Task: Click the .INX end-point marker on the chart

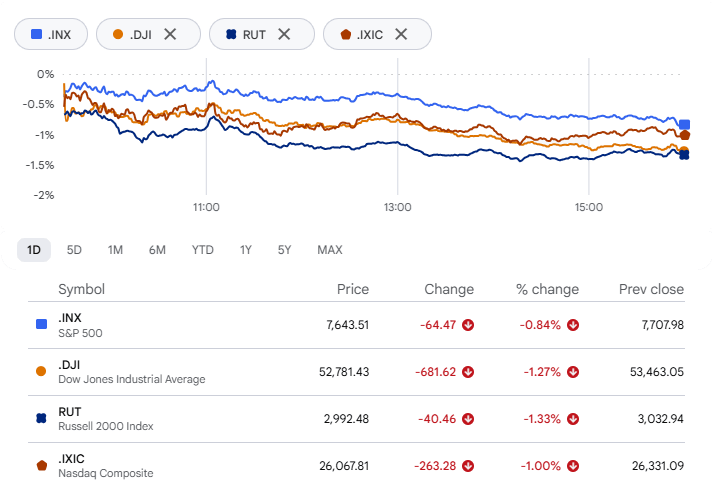Action: [684, 124]
